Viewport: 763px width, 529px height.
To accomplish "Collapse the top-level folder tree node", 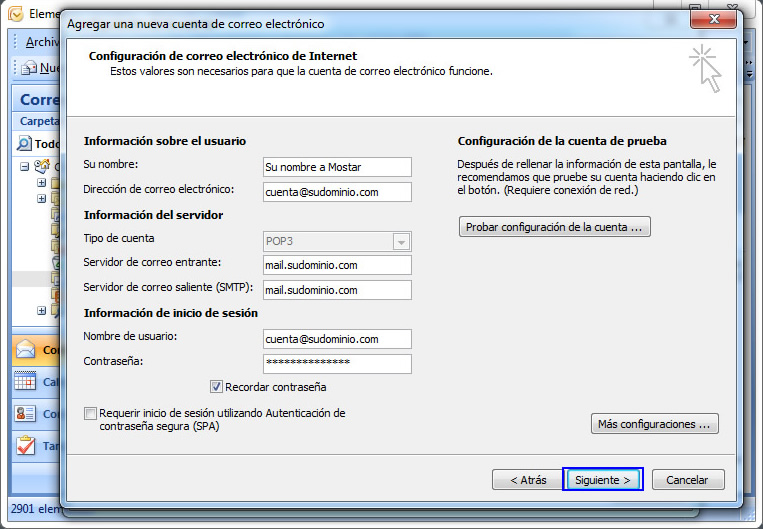I will (x=24, y=166).
